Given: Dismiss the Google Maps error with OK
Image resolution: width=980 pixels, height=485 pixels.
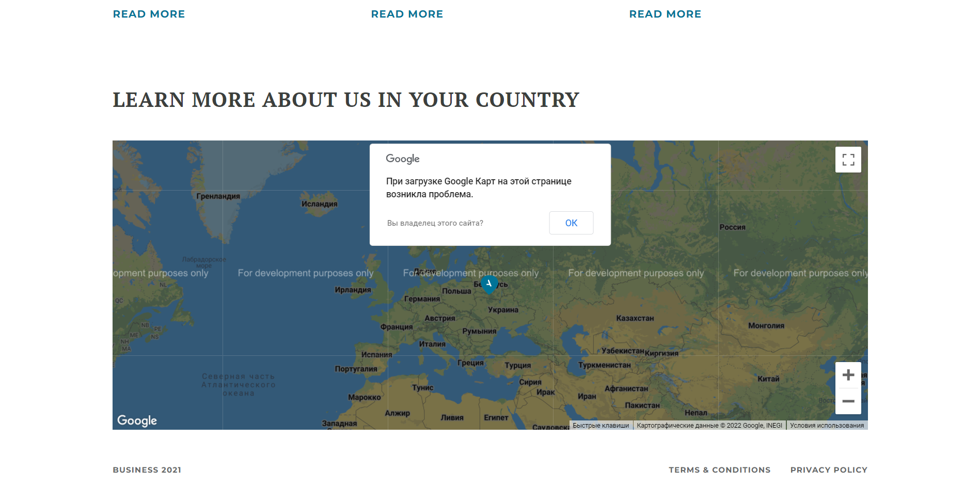Looking at the screenshot, I should 571,223.
